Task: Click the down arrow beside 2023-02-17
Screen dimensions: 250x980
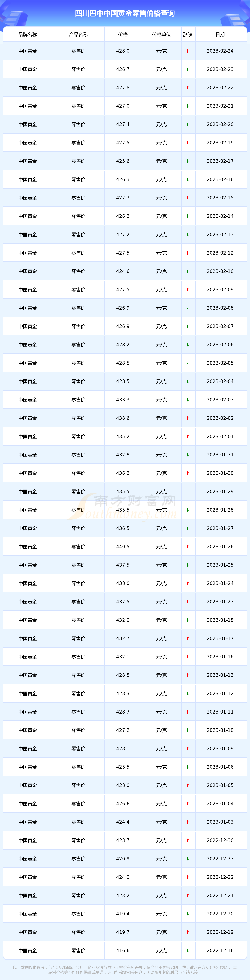Action: [187, 161]
